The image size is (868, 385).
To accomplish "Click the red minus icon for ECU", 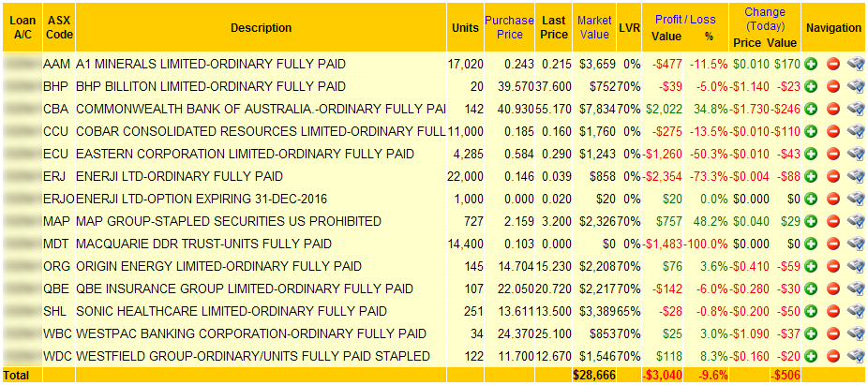I will [x=833, y=154].
